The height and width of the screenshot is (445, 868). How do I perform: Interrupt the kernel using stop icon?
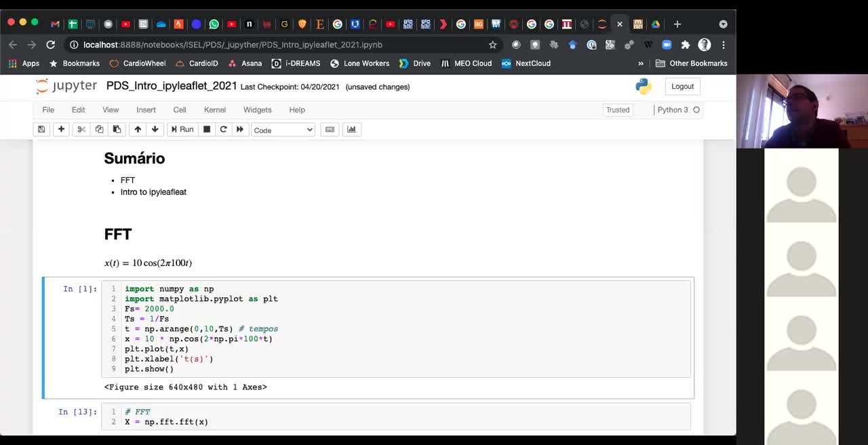(206, 130)
